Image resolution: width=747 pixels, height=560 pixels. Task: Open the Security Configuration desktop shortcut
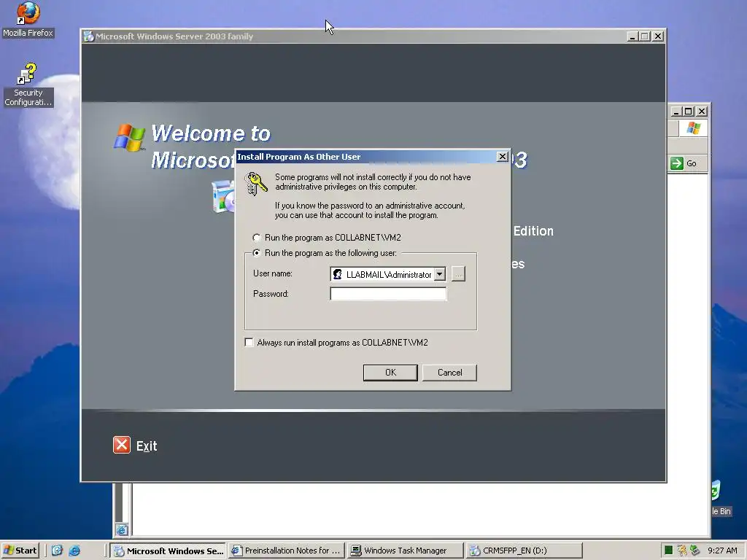pos(28,85)
